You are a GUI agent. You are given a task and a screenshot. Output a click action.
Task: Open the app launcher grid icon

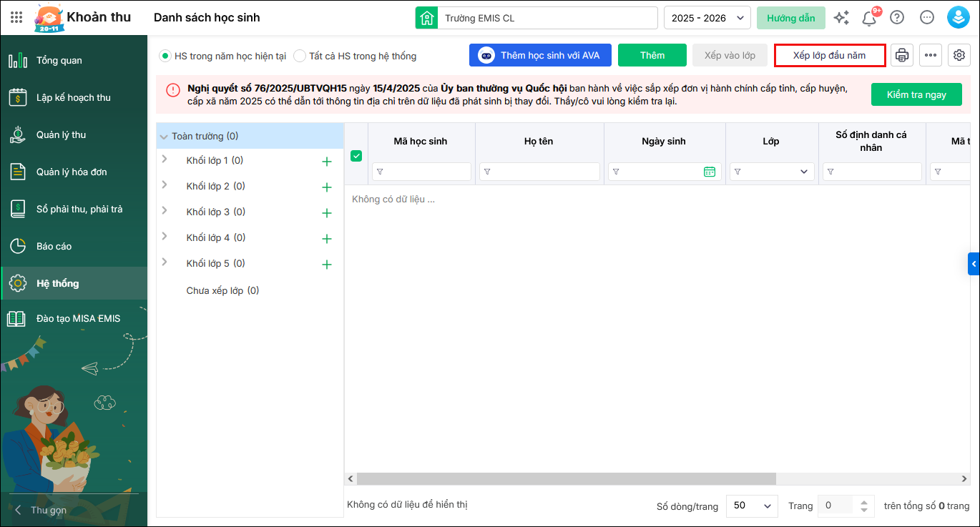[16, 18]
